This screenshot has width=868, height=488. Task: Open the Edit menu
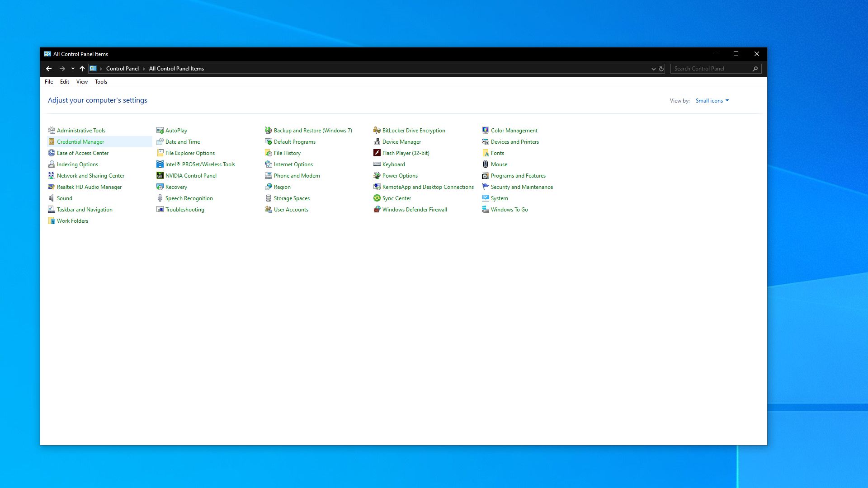(65, 82)
